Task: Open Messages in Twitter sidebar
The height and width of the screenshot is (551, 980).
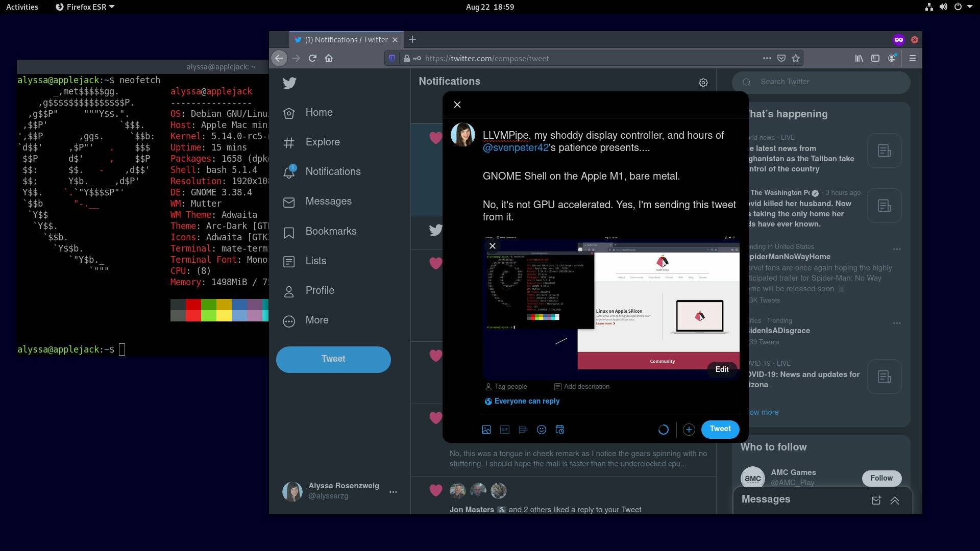Action: click(x=329, y=201)
